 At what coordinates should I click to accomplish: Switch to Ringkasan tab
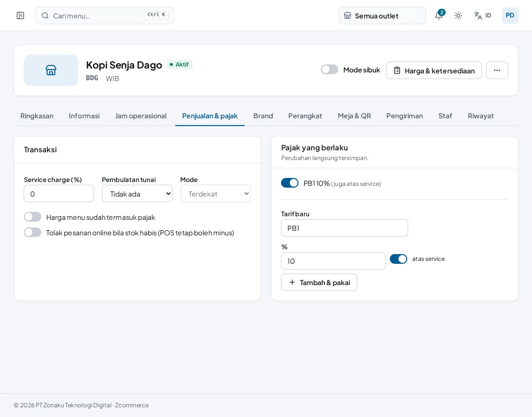point(37,116)
